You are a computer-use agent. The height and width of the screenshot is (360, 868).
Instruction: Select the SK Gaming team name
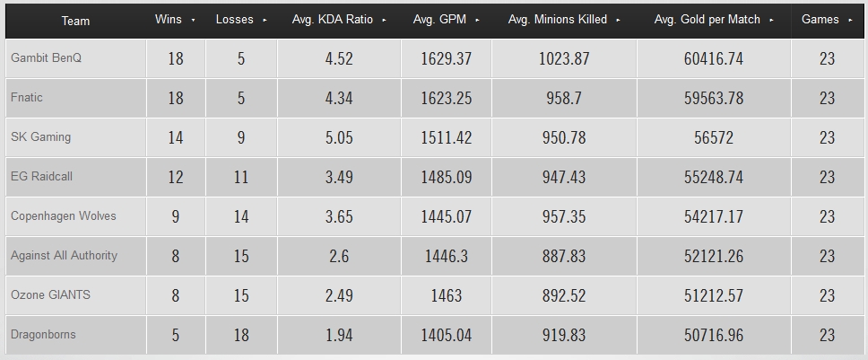coord(40,136)
